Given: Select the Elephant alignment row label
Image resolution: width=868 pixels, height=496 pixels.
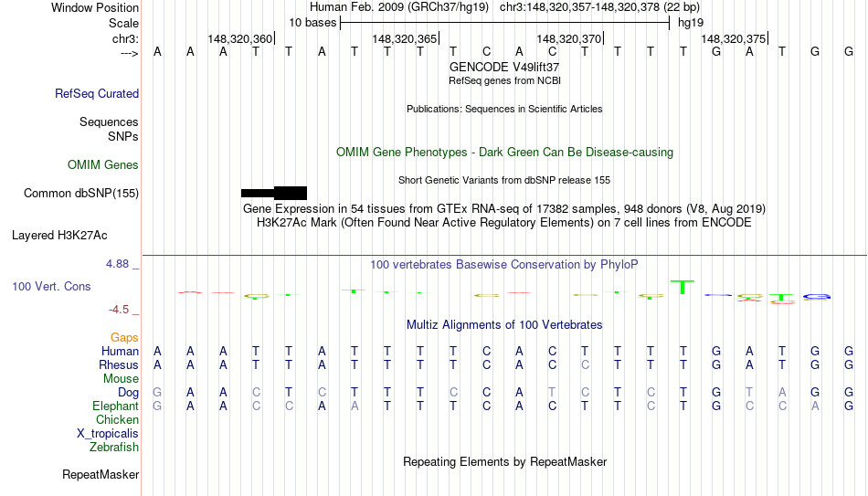Looking at the screenshot, I should point(115,406).
